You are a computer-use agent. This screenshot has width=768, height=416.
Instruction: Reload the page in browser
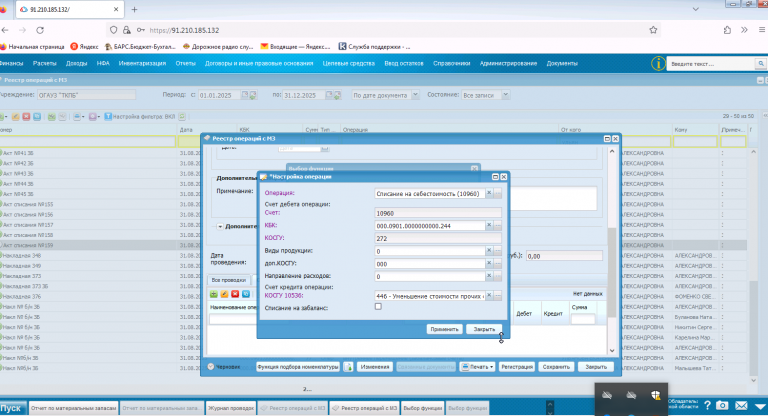click(x=40, y=30)
